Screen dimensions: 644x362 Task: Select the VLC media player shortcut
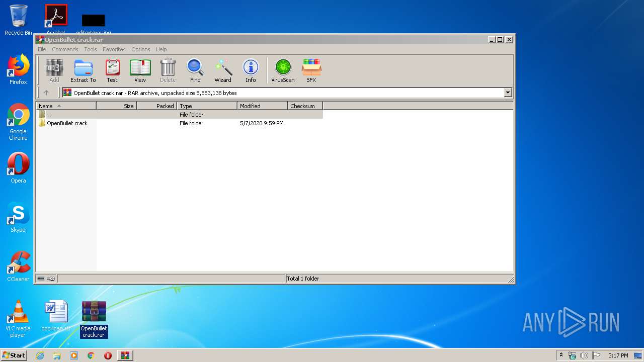click(18, 319)
